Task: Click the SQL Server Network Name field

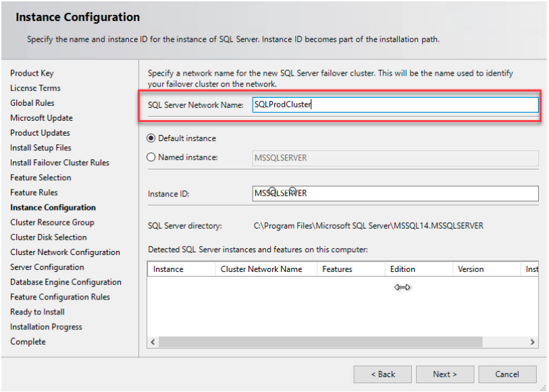Action: 395,105
